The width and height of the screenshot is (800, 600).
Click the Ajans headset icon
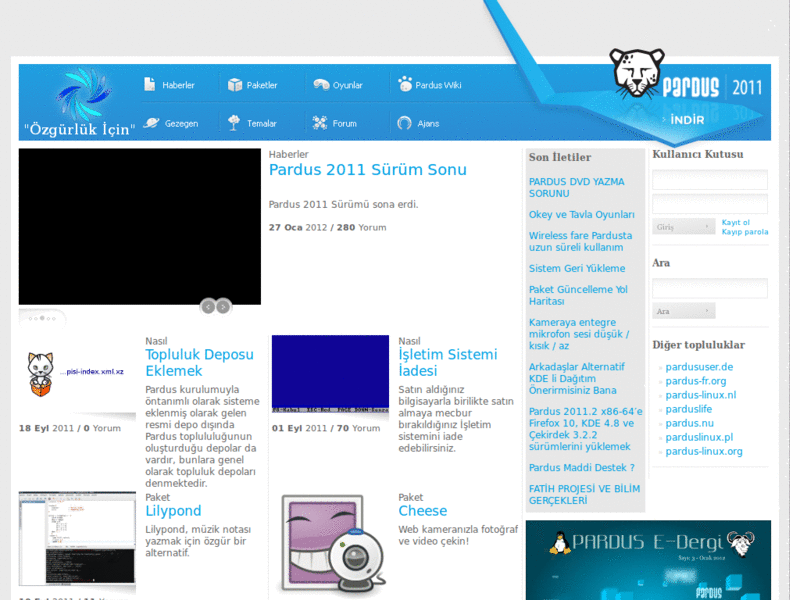point(404,123)
